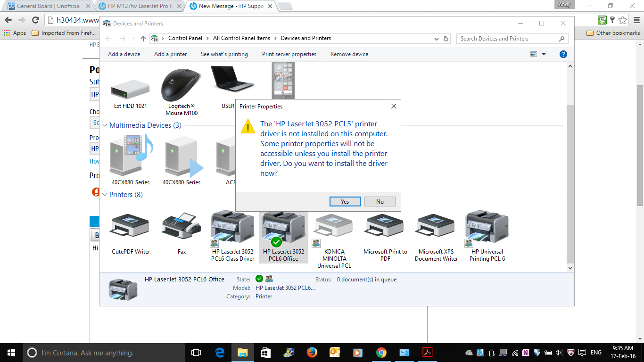Open the view options dropdown arrow

pos(544,54)
